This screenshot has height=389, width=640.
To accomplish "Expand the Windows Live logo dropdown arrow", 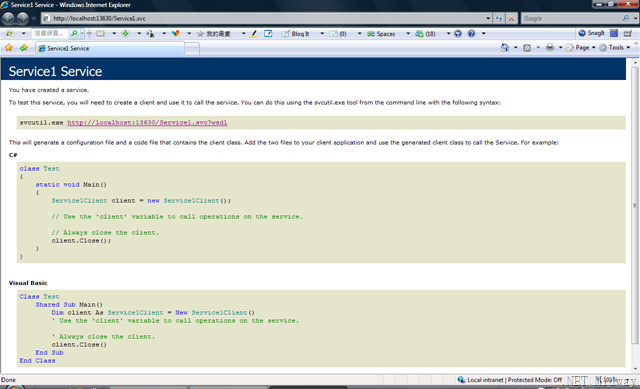I will (x=23, y=33).
